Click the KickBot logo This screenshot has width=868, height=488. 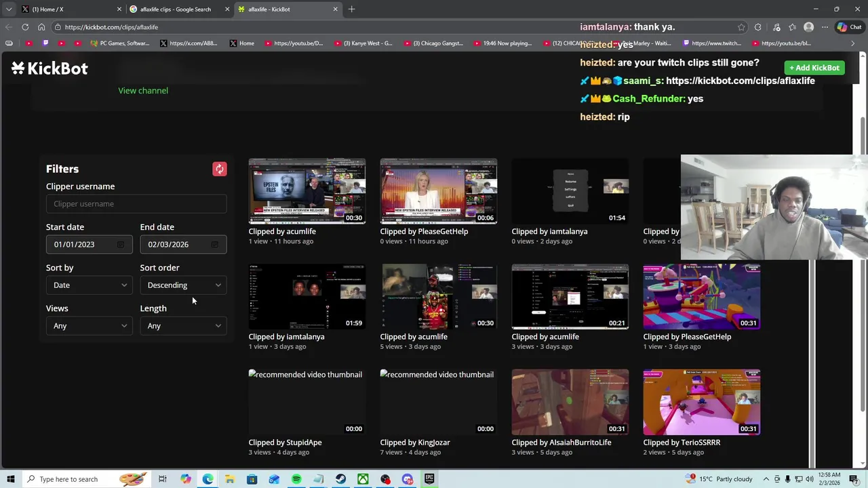point(50,68)
